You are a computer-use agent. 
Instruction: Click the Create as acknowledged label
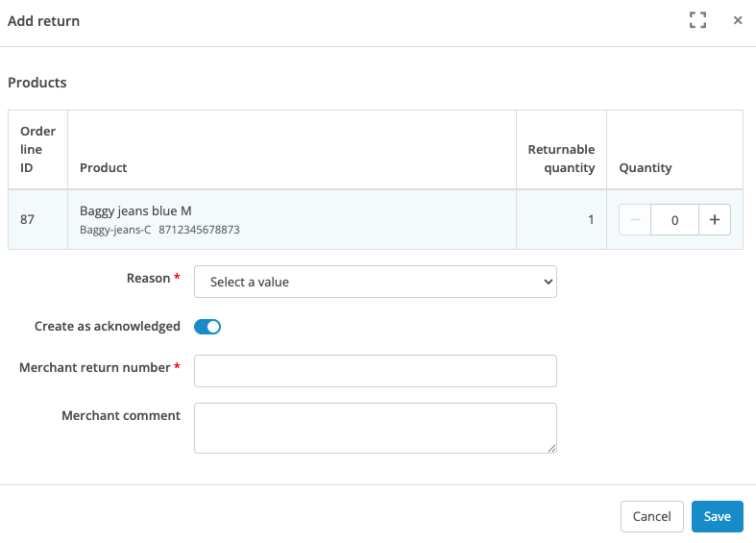(x=107, y=327)
